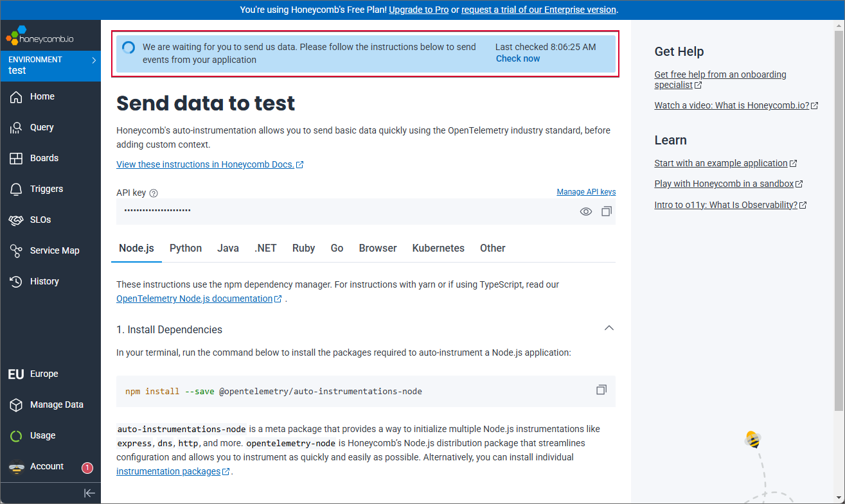This screenshot has height=504, width=845.
Task: Click Manage API keys link
Action: [x=586, y=192]
